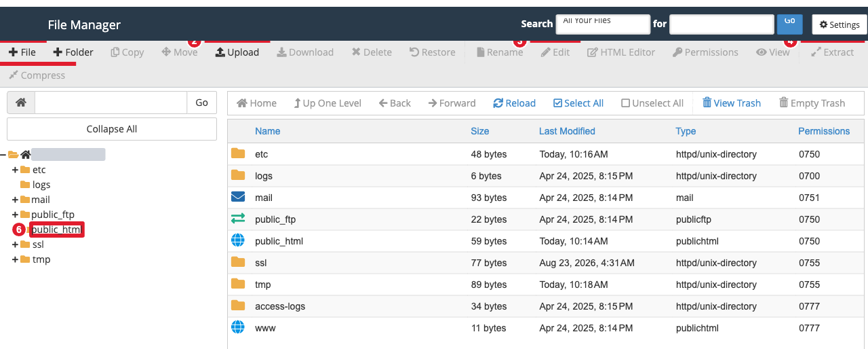Viewport: 868px width, 349px height.
Task: Click the Compress toolbar button
Action: pos(37,75)
